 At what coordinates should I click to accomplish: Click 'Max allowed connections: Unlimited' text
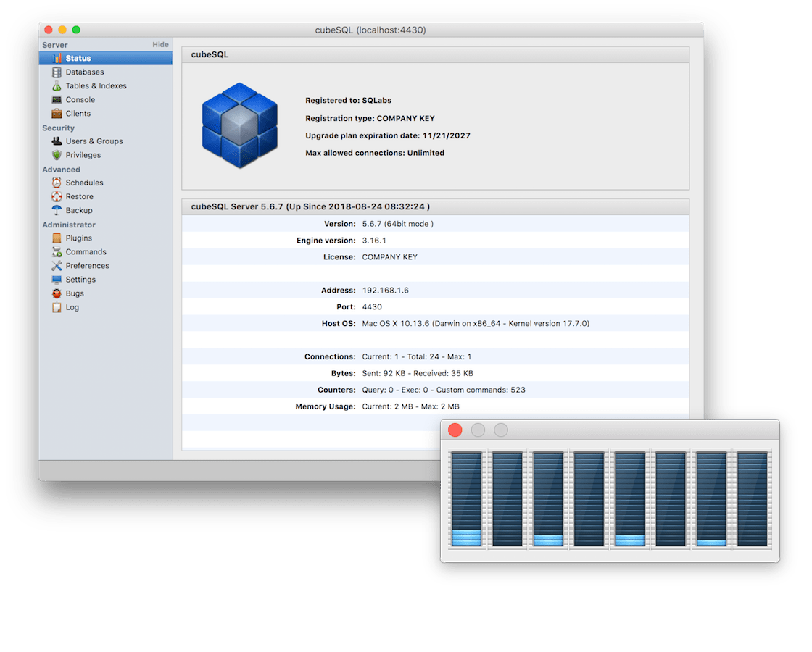pyautogui.click(x=375, y=153)
